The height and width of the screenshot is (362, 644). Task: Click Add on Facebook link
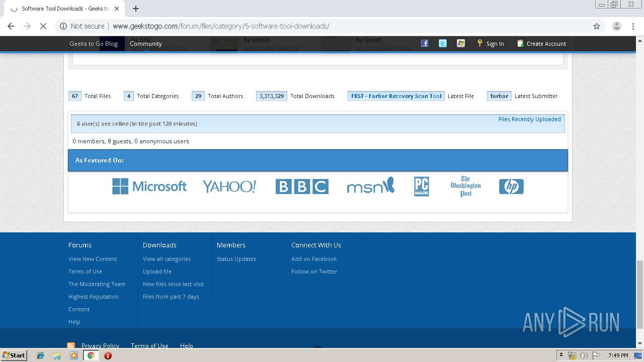pos(314,259)
